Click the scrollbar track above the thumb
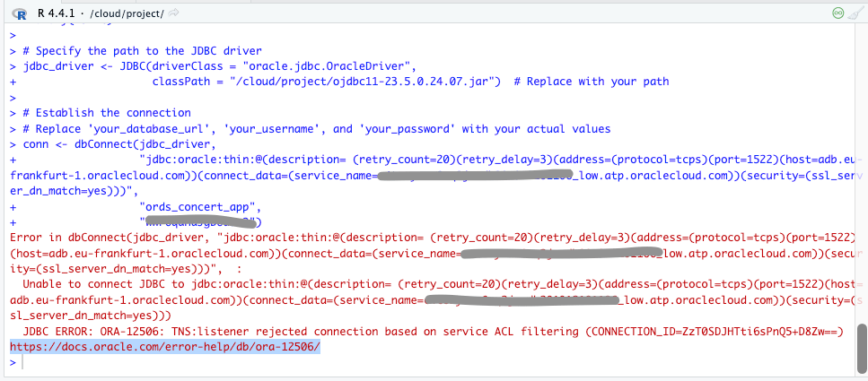The width and height of the screenshot is (868, 381). tap(861, 179)
